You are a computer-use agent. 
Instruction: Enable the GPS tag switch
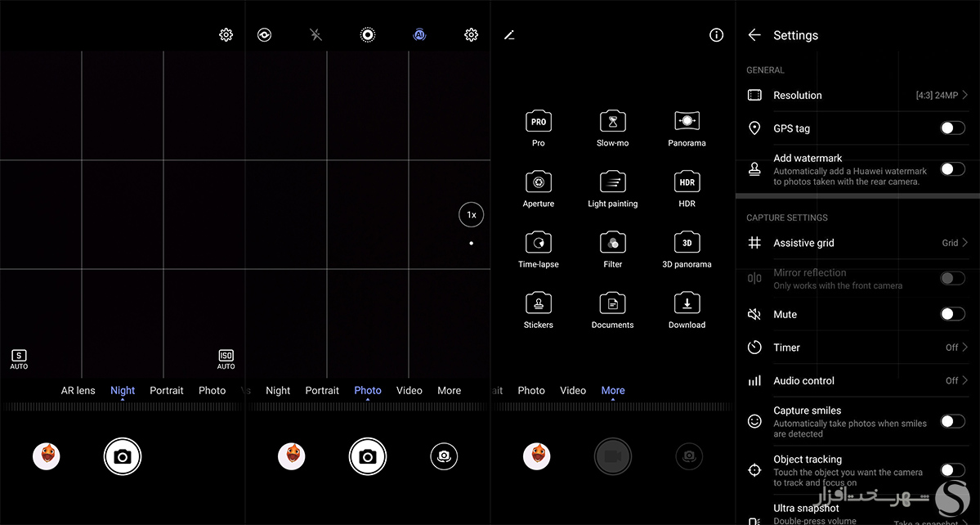click(951, 128)
